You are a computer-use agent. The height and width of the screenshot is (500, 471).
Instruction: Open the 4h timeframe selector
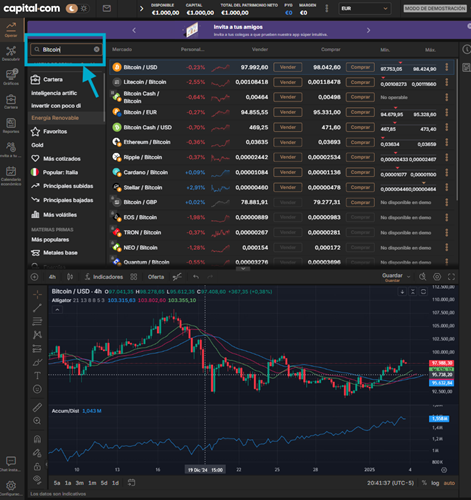click(x=52, y=277)
